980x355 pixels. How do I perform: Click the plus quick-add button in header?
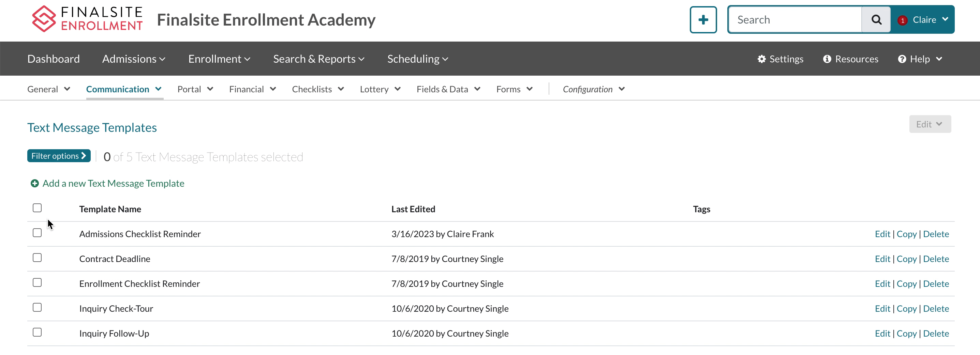tap(703, 20)
